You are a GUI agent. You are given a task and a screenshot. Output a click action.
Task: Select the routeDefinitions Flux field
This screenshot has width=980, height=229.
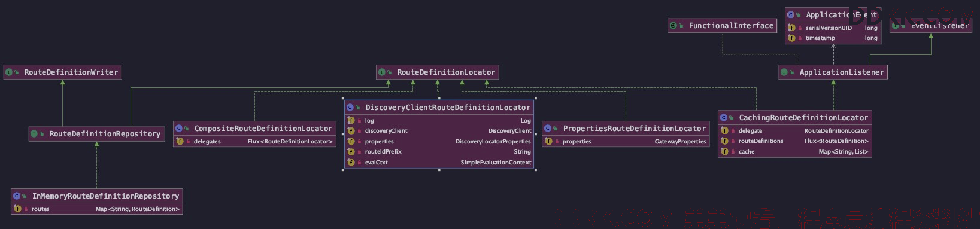(795, 141)
